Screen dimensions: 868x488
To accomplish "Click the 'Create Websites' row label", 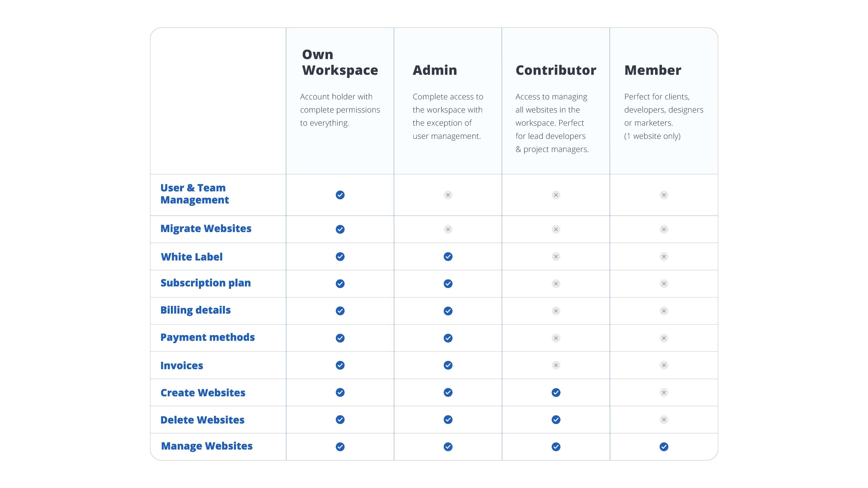I will tap(203, 393).
